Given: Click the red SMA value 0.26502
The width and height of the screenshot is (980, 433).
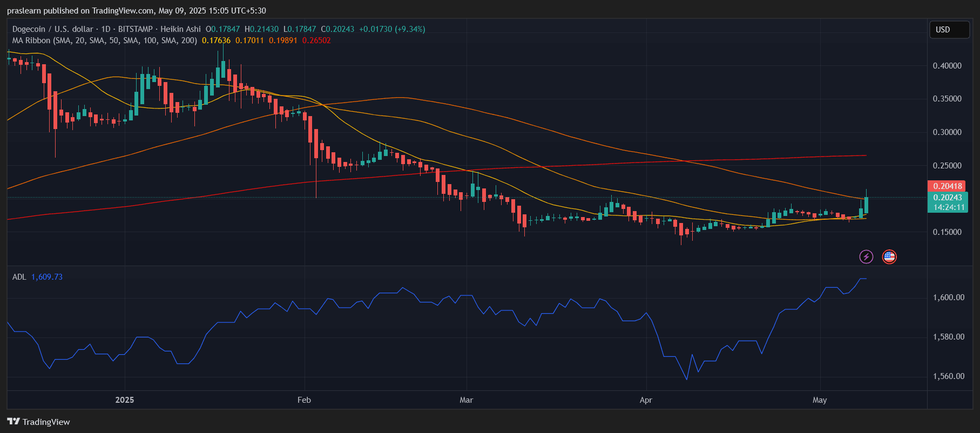Looking at the screenshot, I should pyautogui.click(x=316, y=40).
